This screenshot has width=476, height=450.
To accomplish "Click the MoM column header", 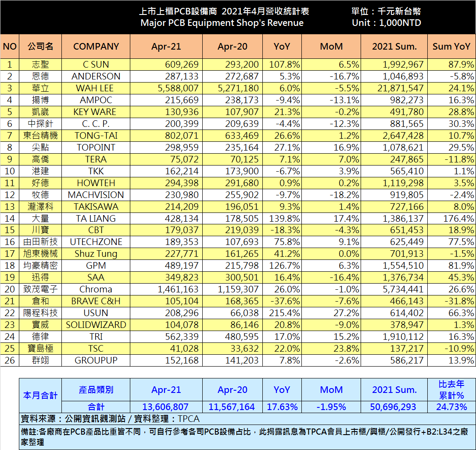I will click(331, 46).
